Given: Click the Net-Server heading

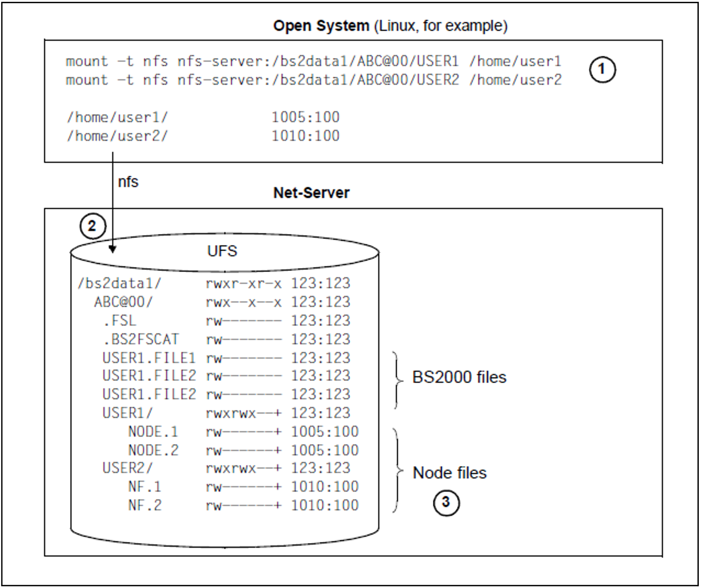Looking at the screenshot, I should pos(311,193).
